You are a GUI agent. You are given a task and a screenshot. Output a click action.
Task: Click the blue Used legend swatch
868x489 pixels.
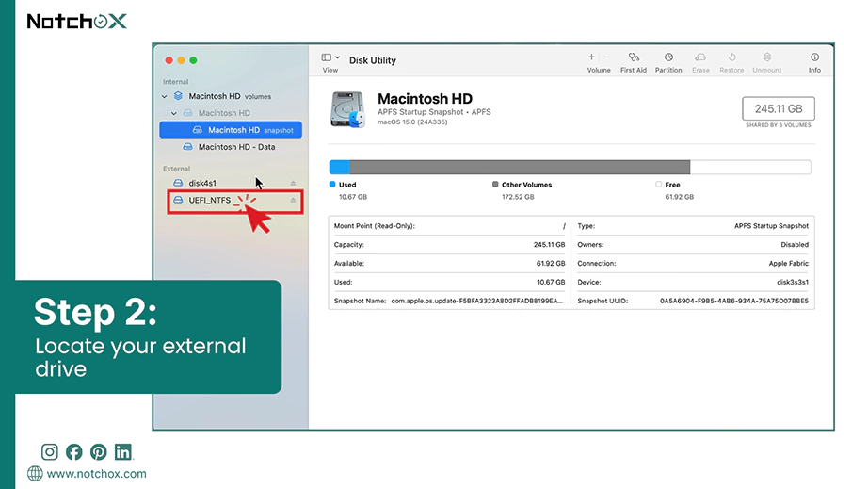pos(332,184)
